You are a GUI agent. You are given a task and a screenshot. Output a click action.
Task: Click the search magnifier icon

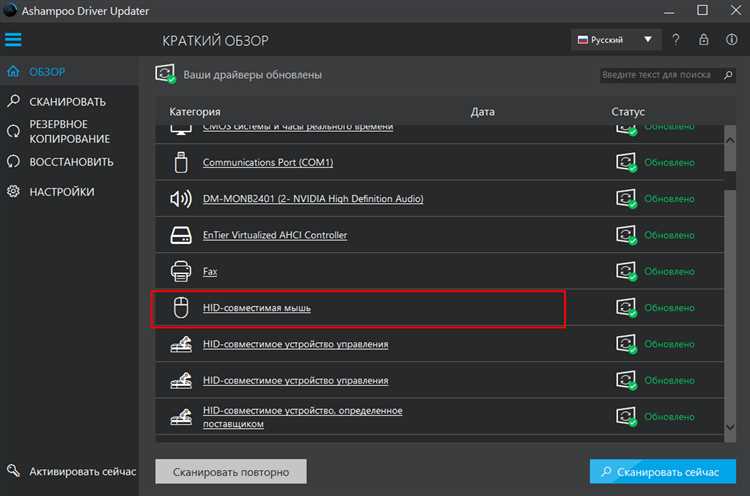(728, 75)
